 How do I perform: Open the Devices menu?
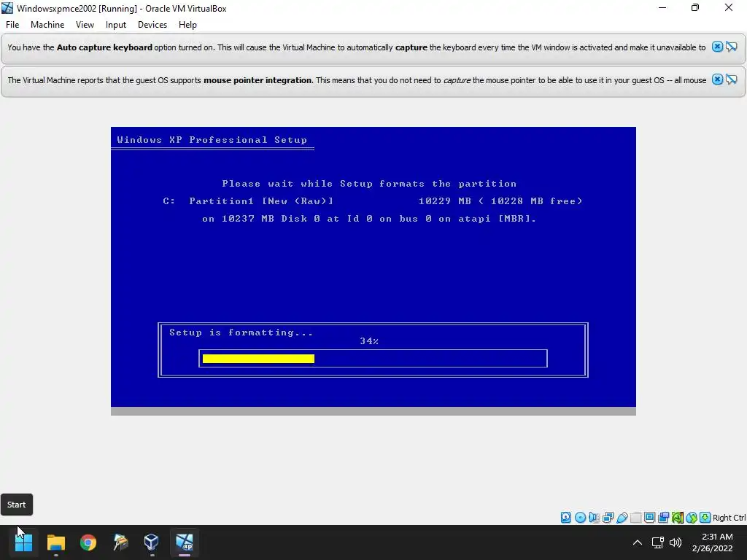coord(152,25)
